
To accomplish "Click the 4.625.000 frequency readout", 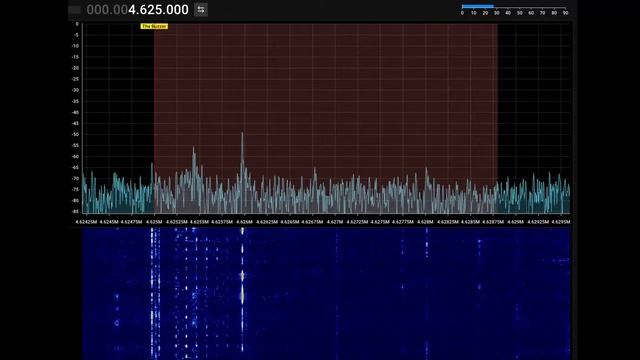I will point(158,10).
